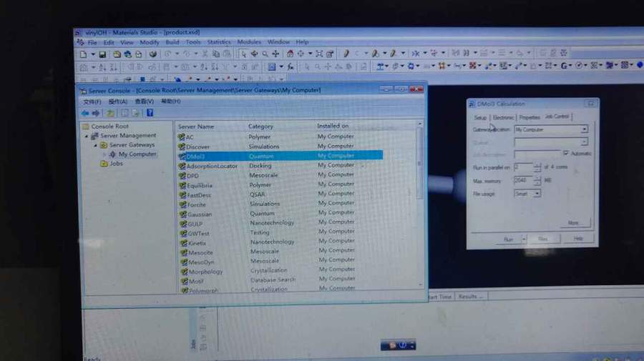Click the 3D translate crosshair tool
Screen dimensions: 644x361
275,54
